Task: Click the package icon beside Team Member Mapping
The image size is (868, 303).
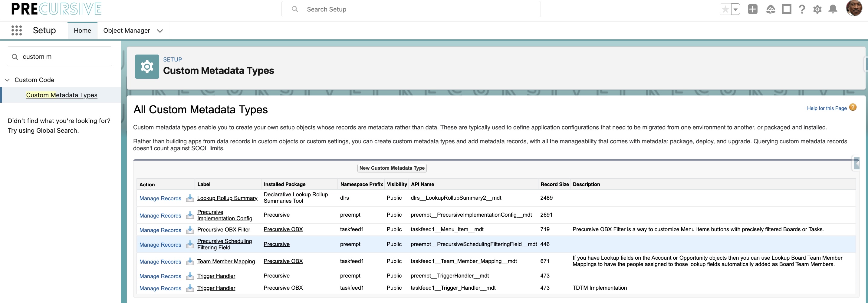Action: click(x=190, y=262)
